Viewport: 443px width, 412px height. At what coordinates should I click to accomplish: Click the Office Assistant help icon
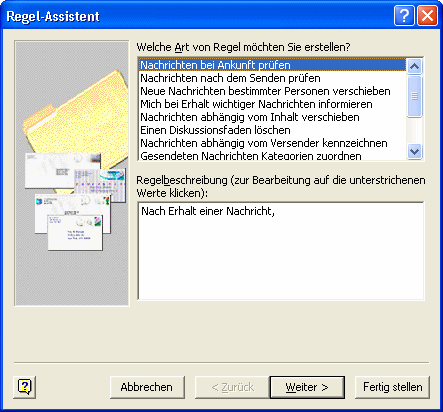click(x=25, y=387)
